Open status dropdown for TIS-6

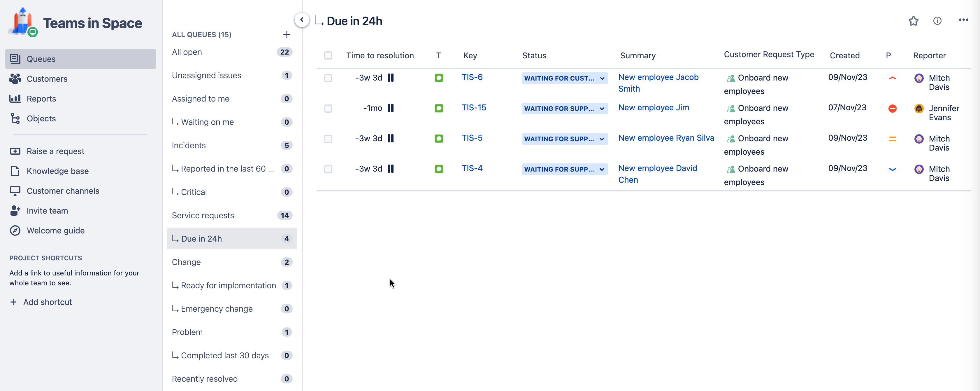click(565, 78)
